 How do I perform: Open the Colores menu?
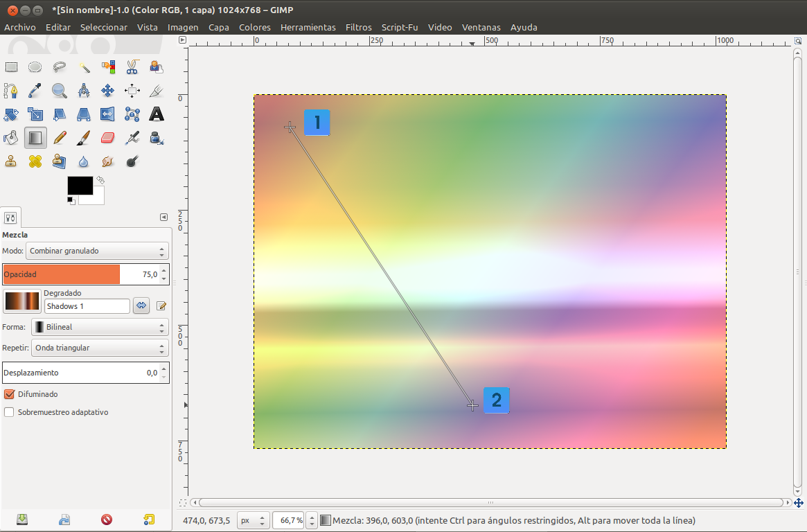[254, 27]
